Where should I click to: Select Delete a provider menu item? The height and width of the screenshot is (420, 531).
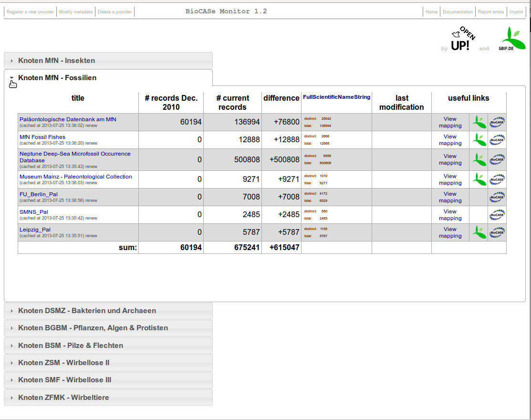tap(115, 12)
